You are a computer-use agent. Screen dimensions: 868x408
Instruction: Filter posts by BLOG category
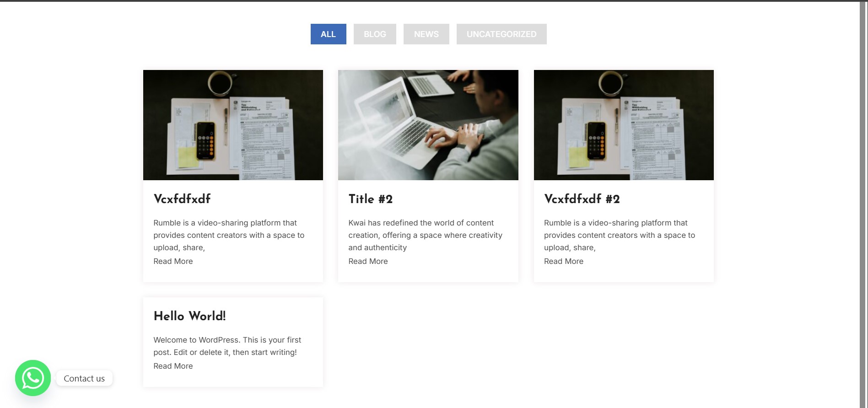click(x=375, y=34)
